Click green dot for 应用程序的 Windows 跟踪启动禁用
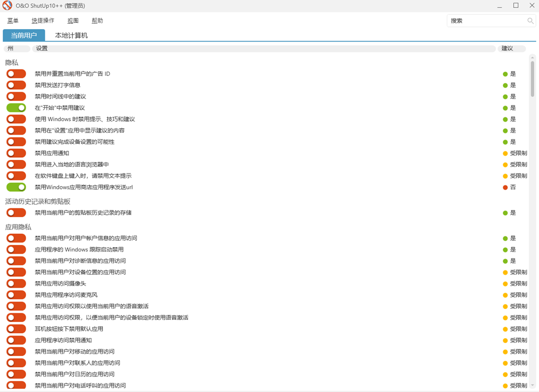This screenshot has height=392, width=539. 505,250
